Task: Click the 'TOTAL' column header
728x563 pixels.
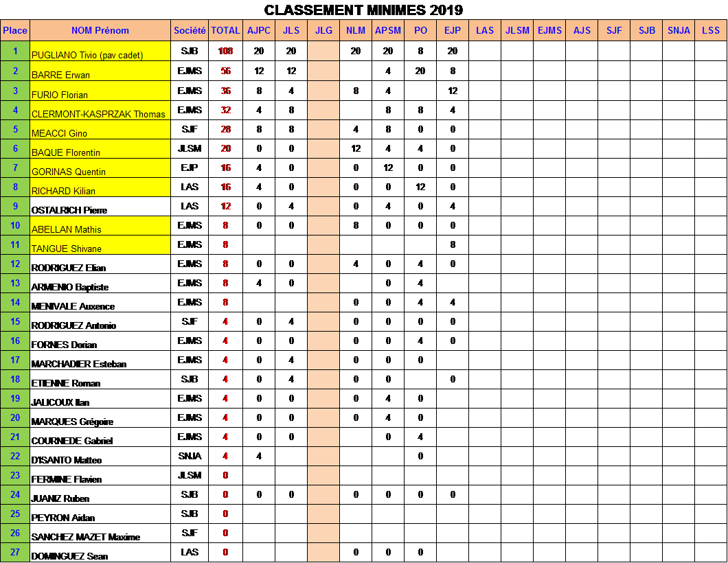Action: pyautogui.click(x=225, y=30)
